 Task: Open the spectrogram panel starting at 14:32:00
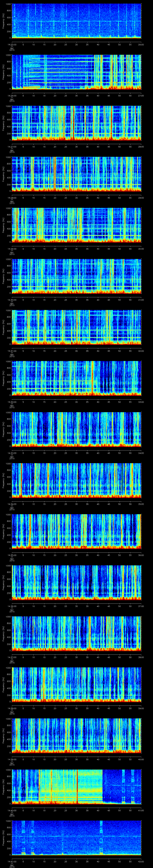(x=76, y=378)
